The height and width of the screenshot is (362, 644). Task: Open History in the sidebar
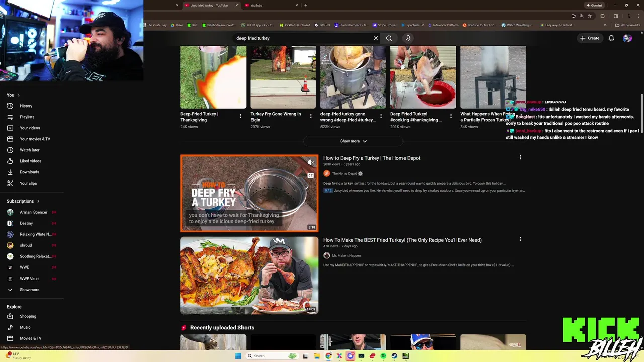[26, 106]
